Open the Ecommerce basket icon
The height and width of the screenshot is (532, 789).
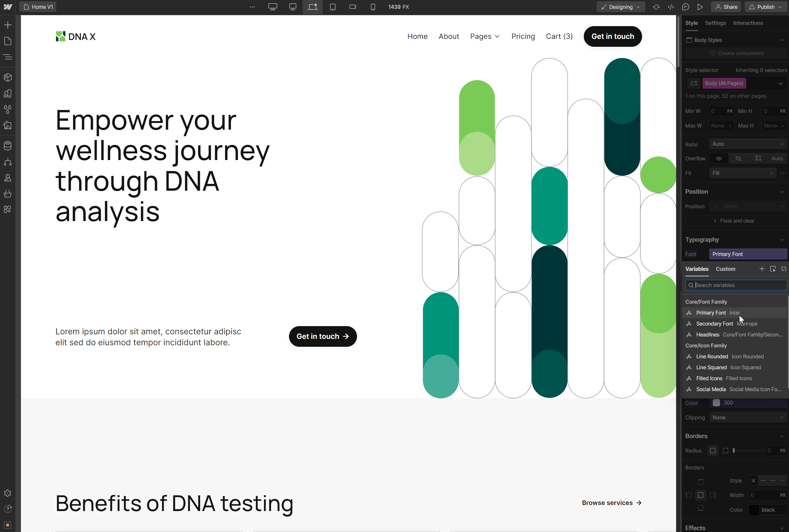point(8,194)
